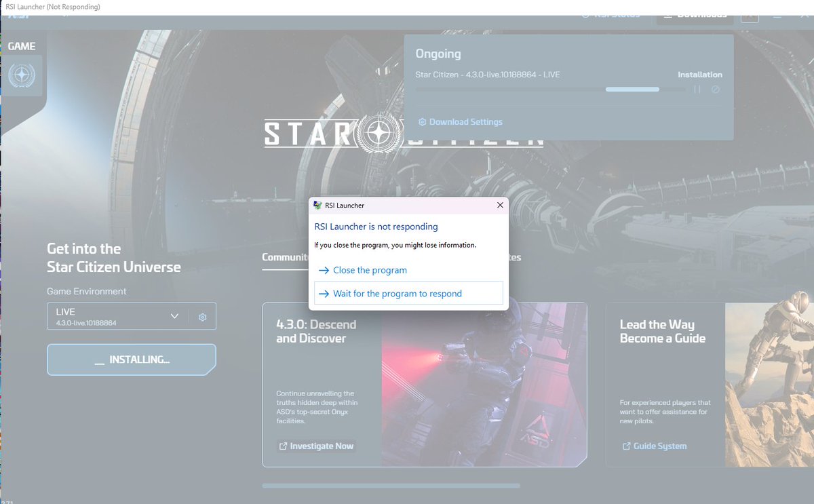This screenshot has height=504, width=814.
Task: Dismiss the not responding dialog with its X
Action: pyautogui.click(x=500, y=205)
